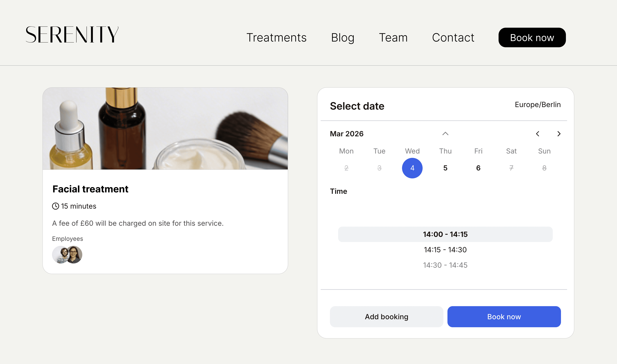The width and height of the screenshot is (617, 364).
Task: Go to next month with right arrow
Action: [559, 134]
